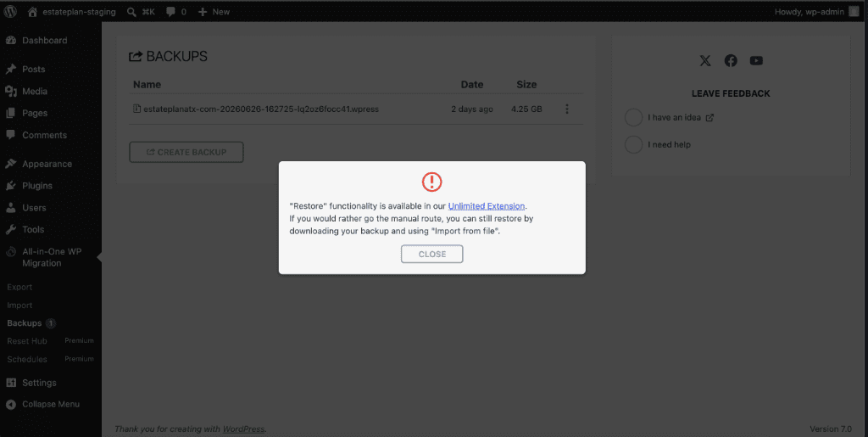Click the 4.25 GB size value
This screenshot has width=868, height=437.
point(526,109)
